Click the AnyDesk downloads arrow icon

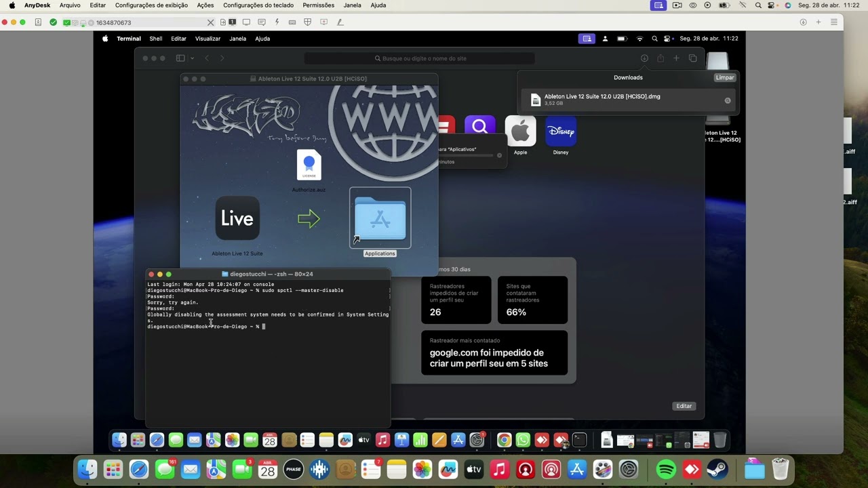pyautogui.click(x=803, y=22)
